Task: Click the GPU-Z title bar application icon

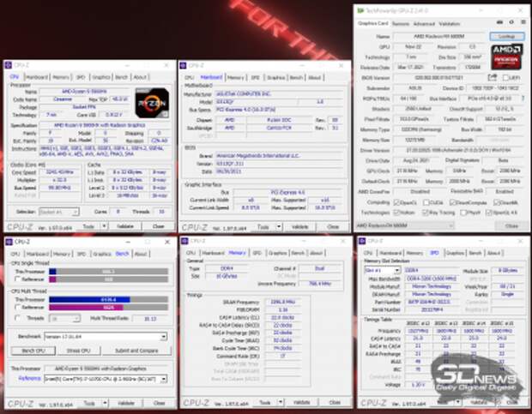Action: [360, 11]
